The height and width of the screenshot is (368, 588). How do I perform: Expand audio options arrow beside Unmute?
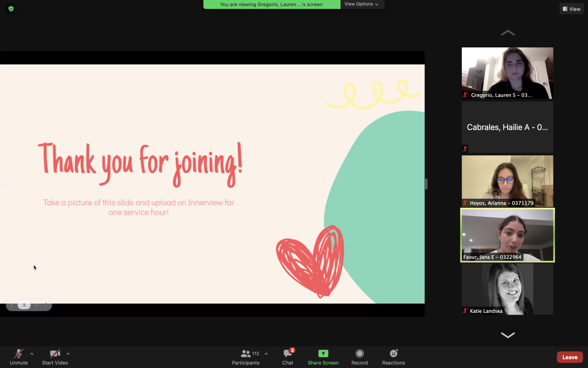click(32, 354)
